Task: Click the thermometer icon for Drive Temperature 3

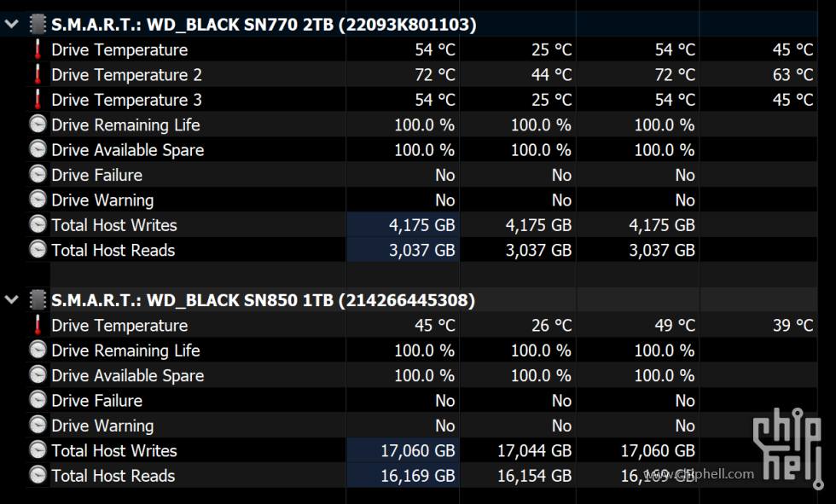Action: tap(38, 99)
